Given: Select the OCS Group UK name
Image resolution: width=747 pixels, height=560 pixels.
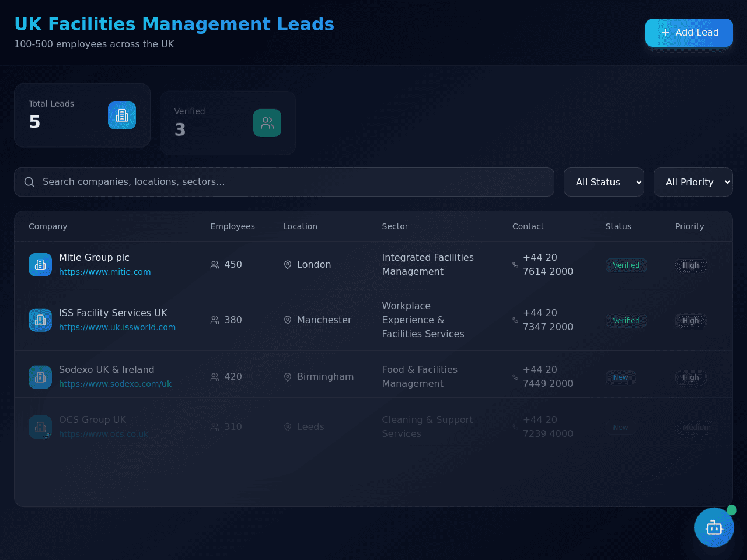Looking at the screenshot, I should 92,419.
